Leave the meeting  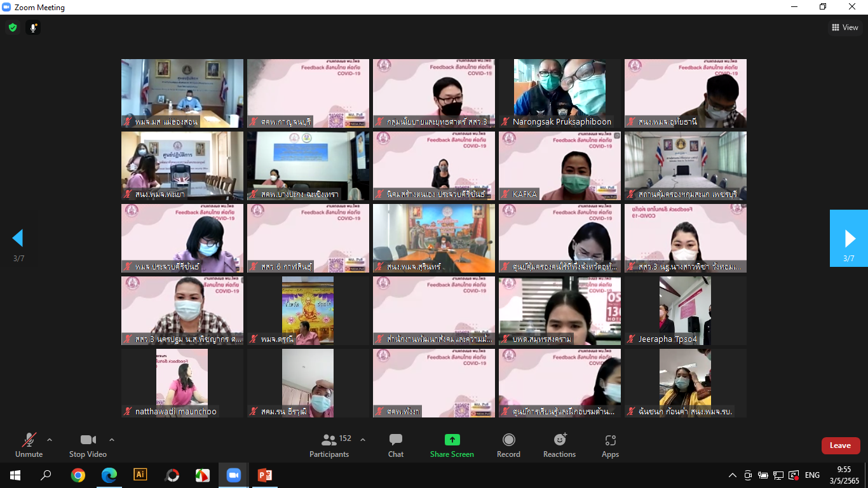coord(840,445)
